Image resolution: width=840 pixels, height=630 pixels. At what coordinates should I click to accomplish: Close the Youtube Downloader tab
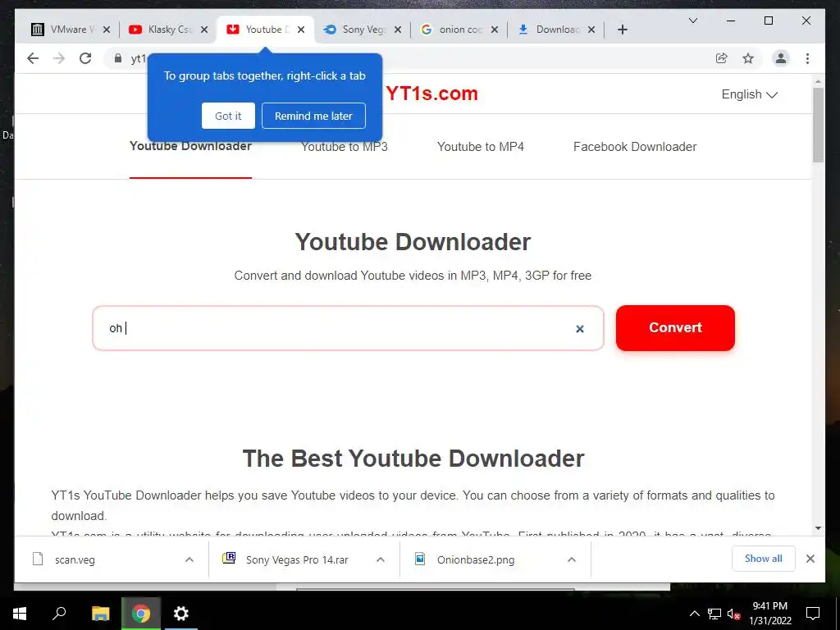[301, 30]
